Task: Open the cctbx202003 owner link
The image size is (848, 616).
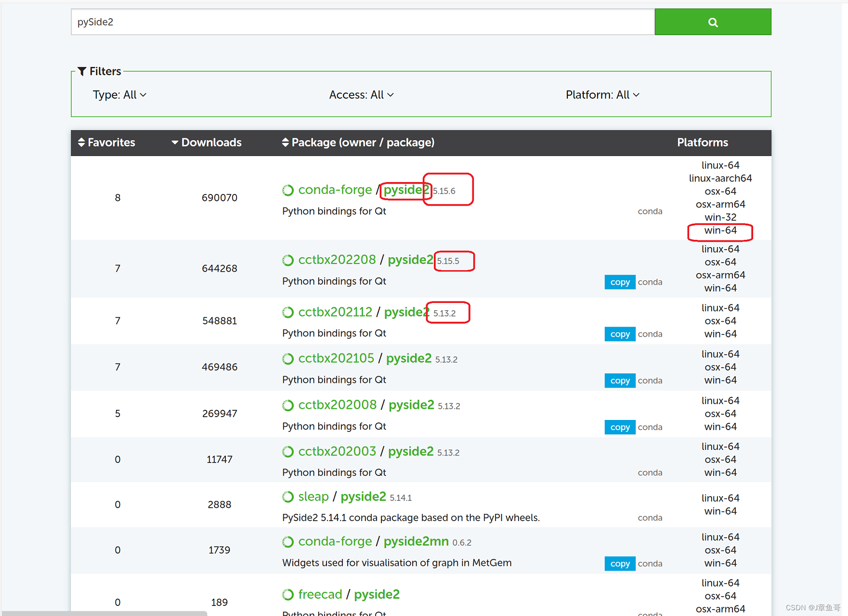Action: 337,451
